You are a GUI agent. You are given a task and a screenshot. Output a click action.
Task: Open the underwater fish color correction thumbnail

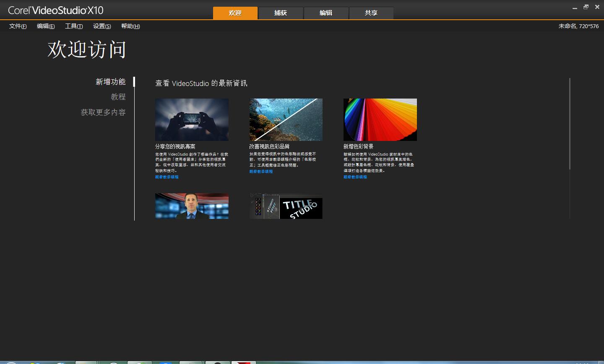[x=286, y=120]
